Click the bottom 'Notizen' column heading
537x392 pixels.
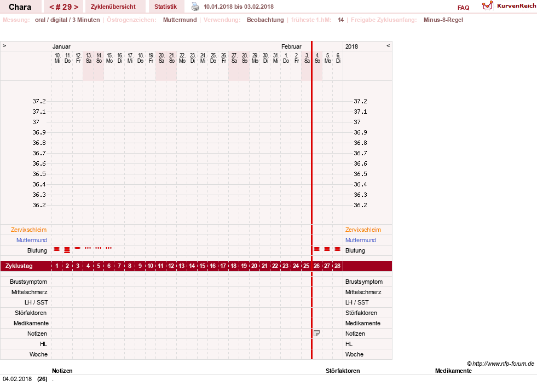click(x=62, y=371)
